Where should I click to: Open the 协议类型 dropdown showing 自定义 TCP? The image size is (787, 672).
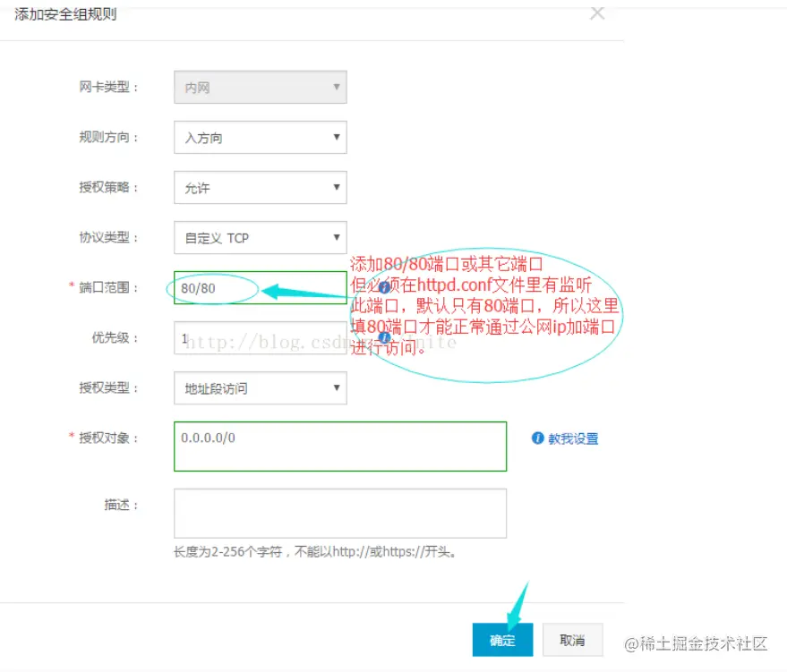pos(260,238)
